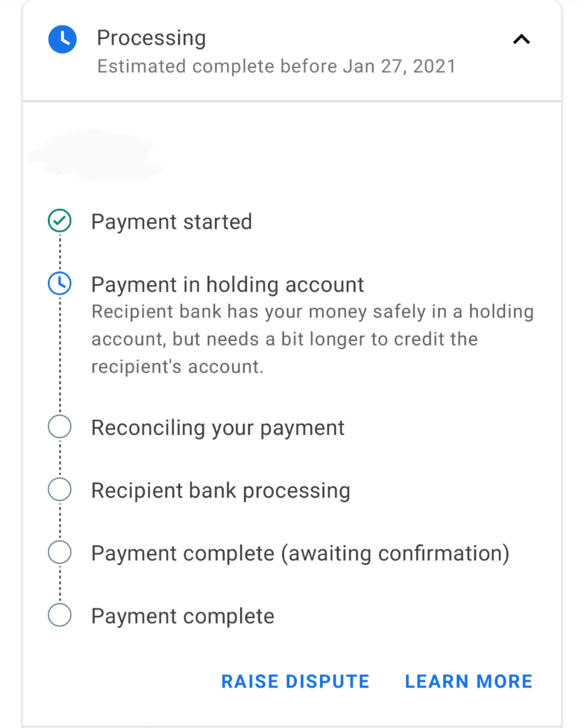Click the Reconciling your payment step circle
The height and width of the screenshot is (728, 584).
(x=60, y=427)
